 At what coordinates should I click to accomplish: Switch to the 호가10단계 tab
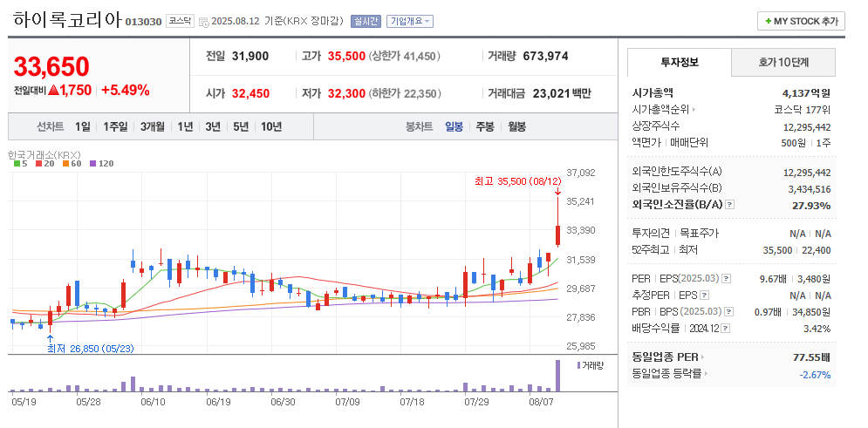[x=783, y=62]
